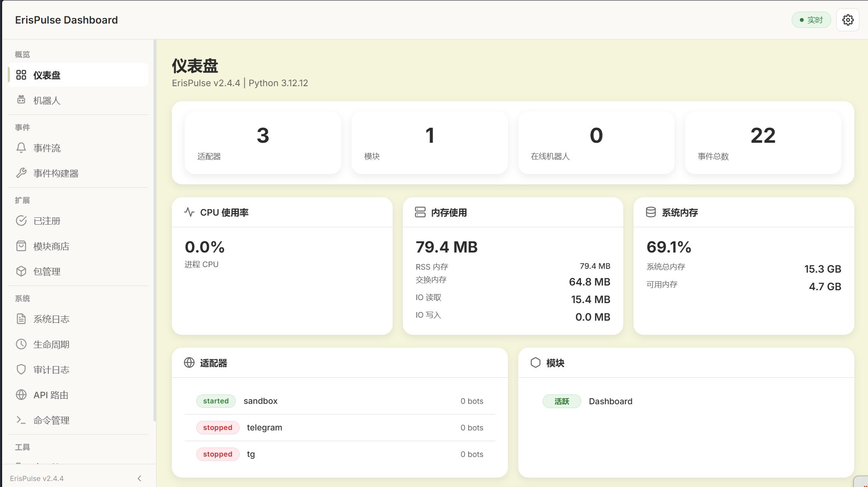
Task: Click the robot icon beside 机器人
Action: click(21, 100)
